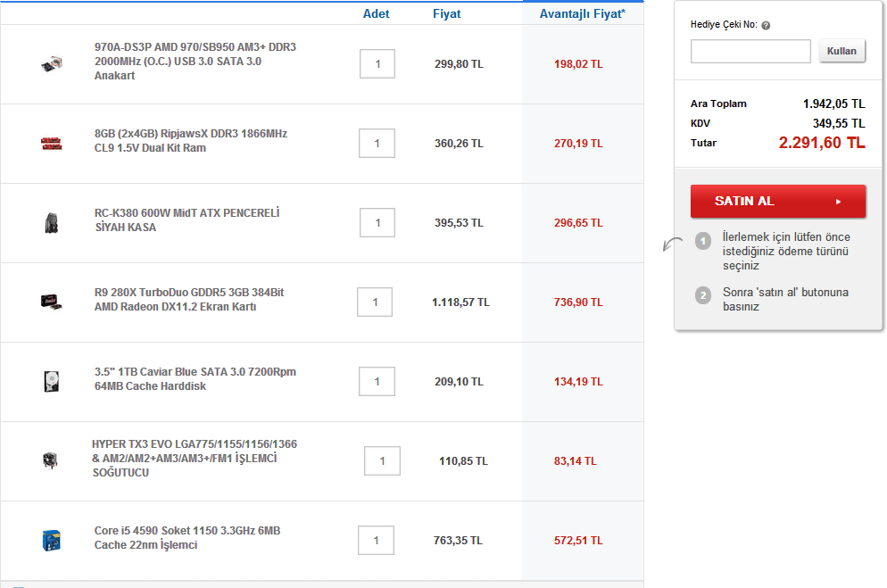Click quantity box for the 970A-DS3P motherboard
The image size is (887, 588).
[377, 64]
